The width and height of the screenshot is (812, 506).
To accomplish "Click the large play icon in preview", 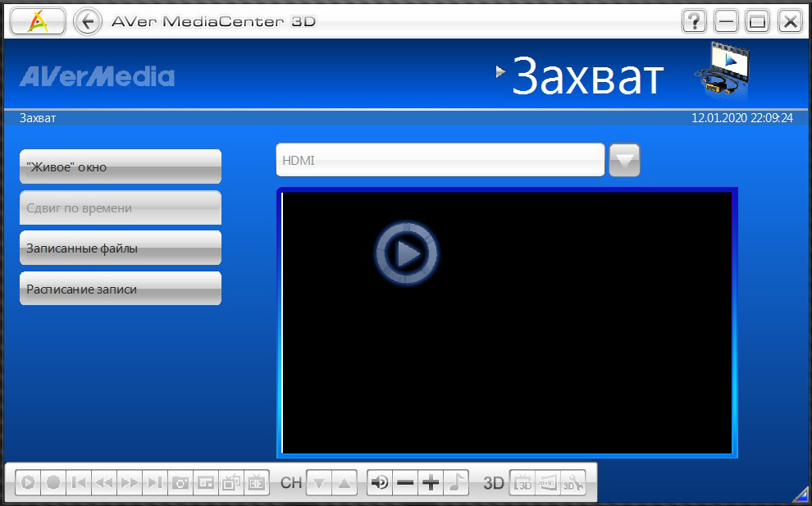I will click(x=407, y=253).
